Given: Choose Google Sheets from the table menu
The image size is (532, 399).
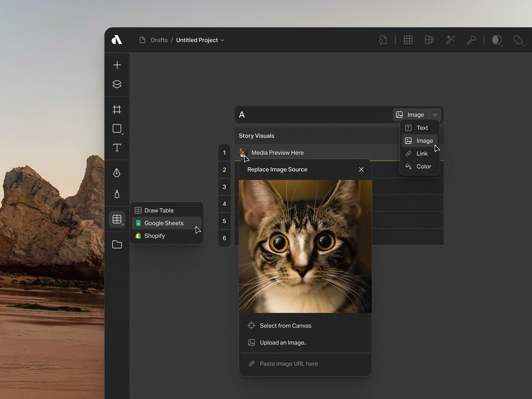Looking at the screenshot, I should (x=164, y=223).
